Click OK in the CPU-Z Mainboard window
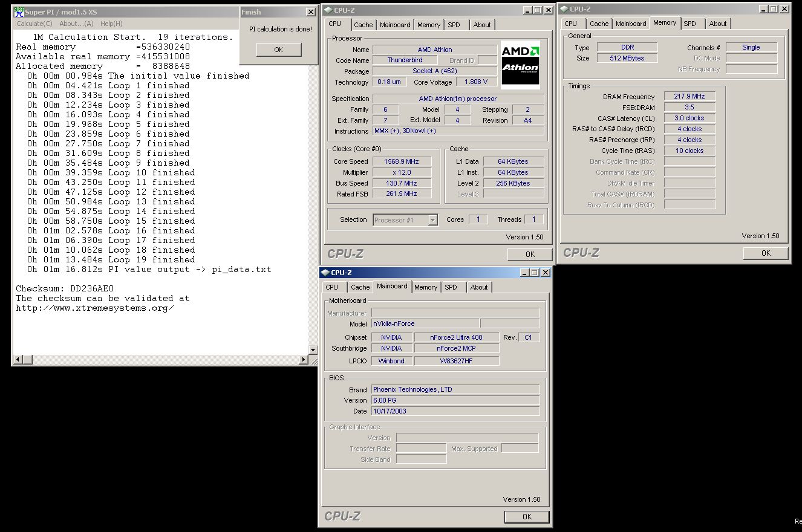This screenshot has height=532, width=802. pyautogui.click(x=527, y=517)
